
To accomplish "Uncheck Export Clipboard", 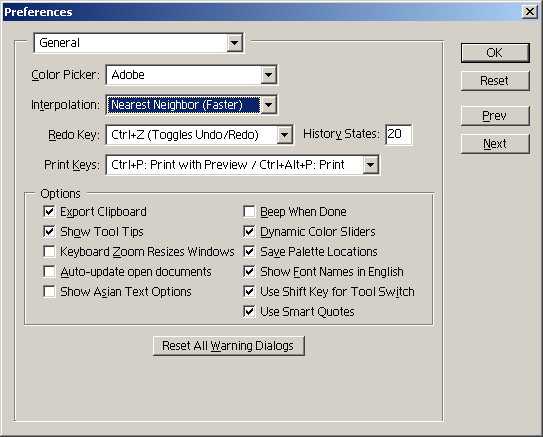I will [x=49, y=211].
